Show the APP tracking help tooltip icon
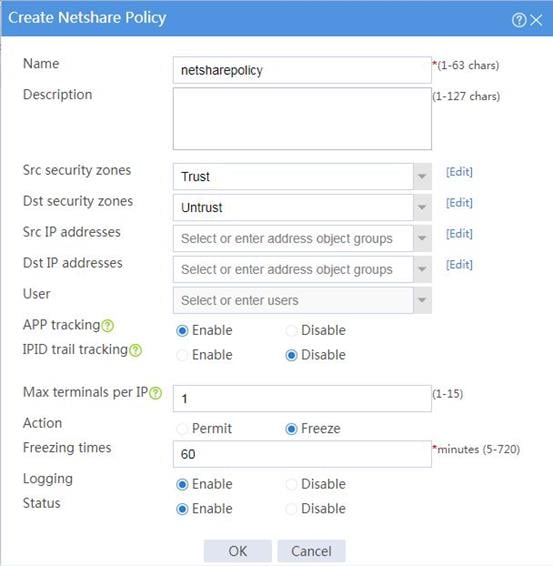 tap(107, 326)
